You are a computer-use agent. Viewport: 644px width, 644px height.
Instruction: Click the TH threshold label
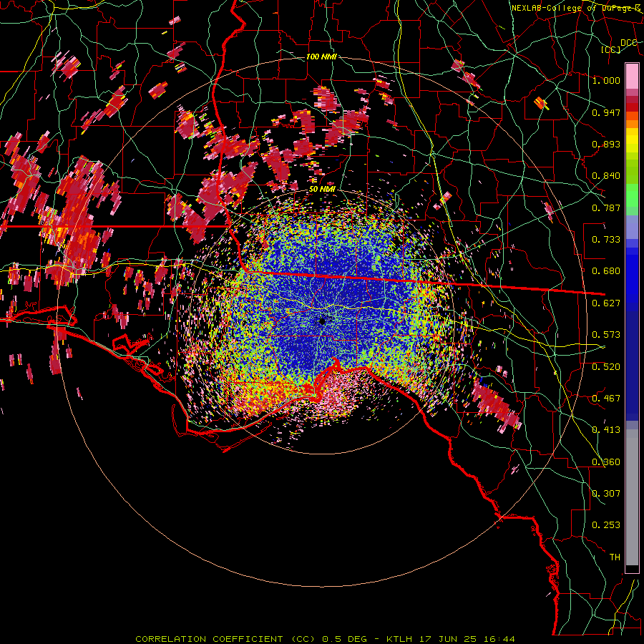615,557
